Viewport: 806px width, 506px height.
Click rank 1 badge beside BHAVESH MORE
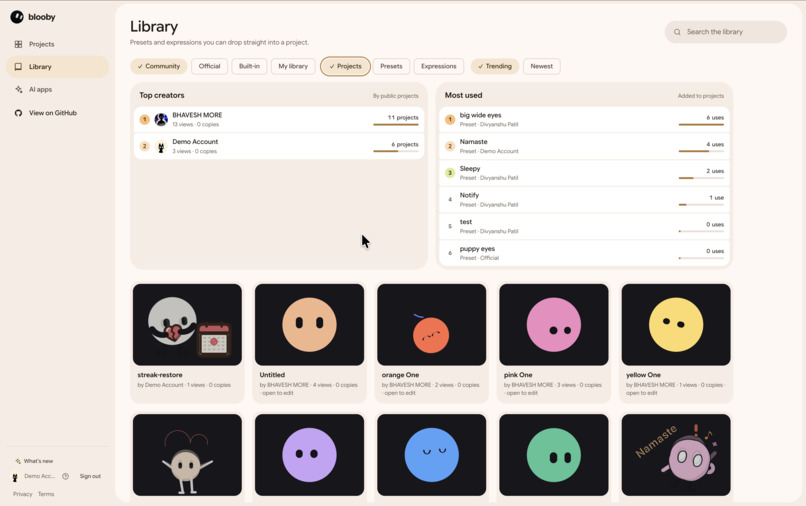[144, 120]
